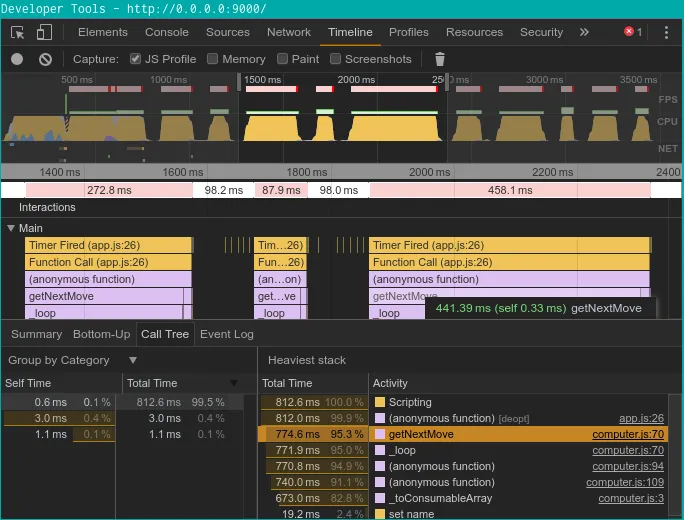The image size is (684, 520).
Task: Open the computer.js:3 link
Action: (x=631, y=498)
